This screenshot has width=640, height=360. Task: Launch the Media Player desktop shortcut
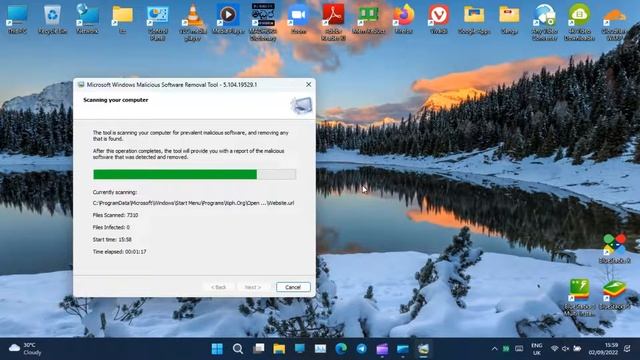tap(228, 20)
